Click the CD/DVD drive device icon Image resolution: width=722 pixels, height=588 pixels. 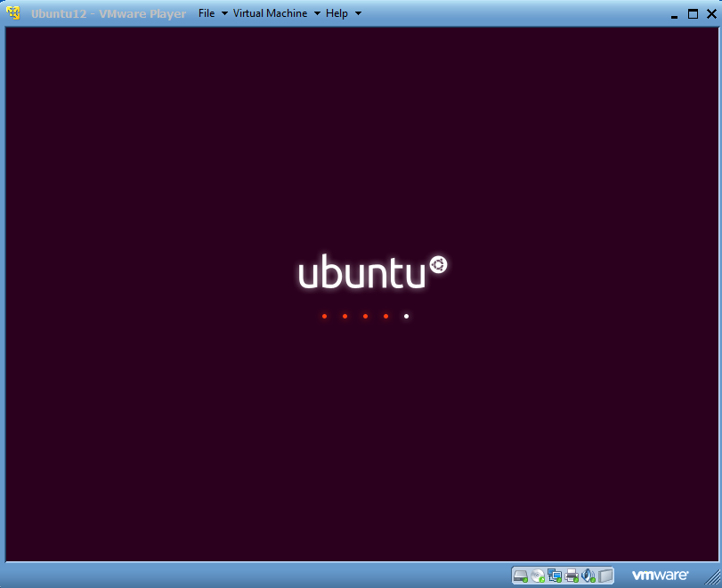[538, 576]
